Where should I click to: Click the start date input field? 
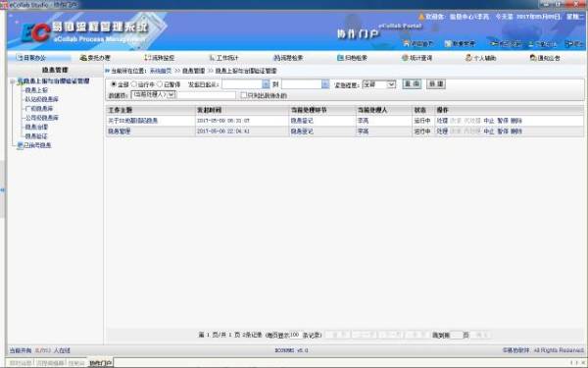(242, 84)
